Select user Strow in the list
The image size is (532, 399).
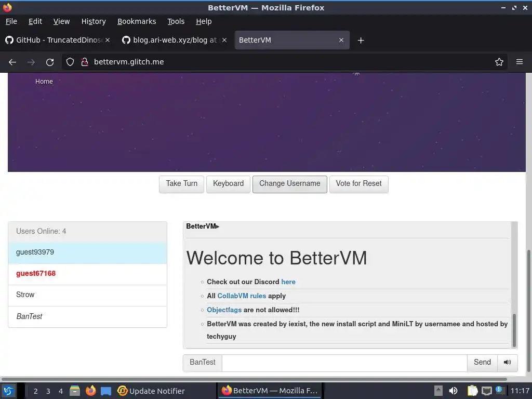coord(87,295)
